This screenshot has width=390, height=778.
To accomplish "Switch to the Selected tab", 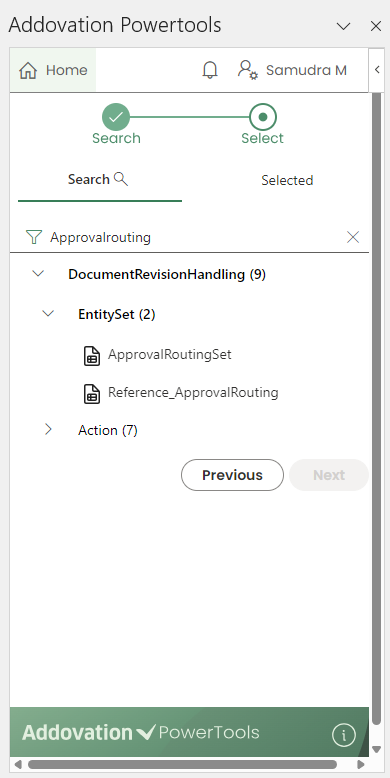I will pyautogui.click(x=287, y=180).
